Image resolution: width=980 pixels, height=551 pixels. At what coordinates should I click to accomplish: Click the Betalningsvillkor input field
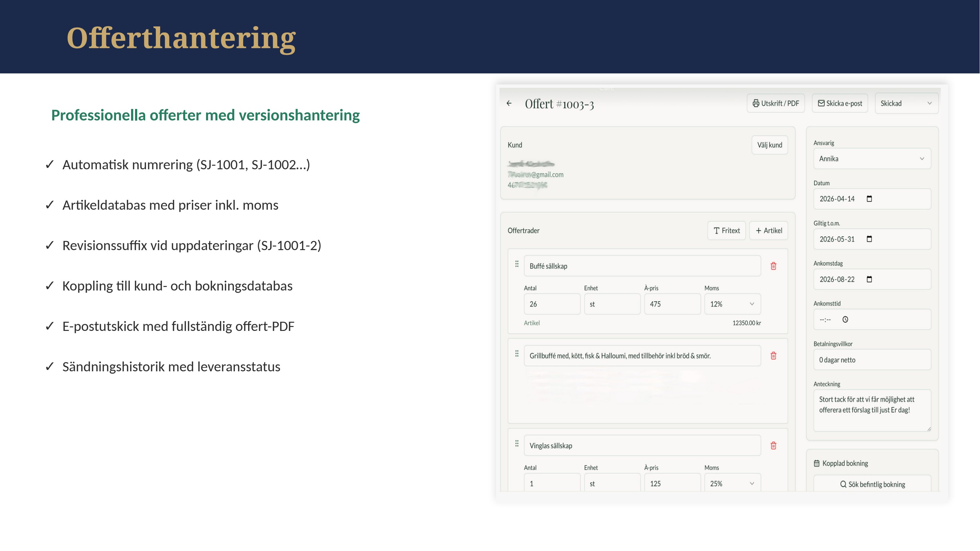pyautogui.click(x=872, y=360)
